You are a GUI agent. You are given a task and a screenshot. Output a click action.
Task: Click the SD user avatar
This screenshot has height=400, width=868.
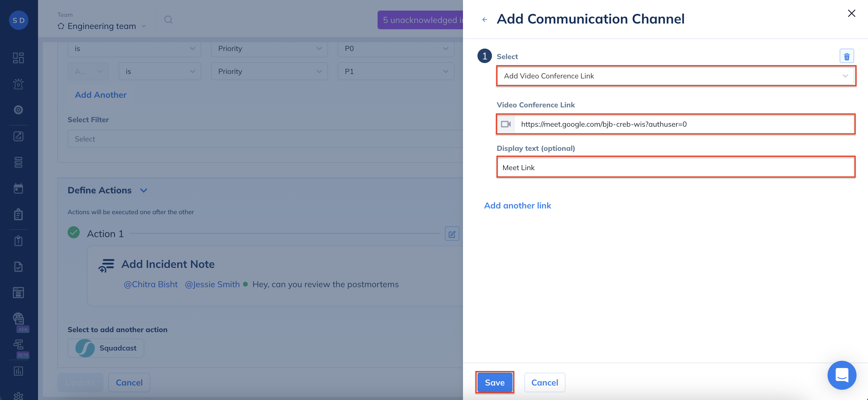(x=18, y=20)
